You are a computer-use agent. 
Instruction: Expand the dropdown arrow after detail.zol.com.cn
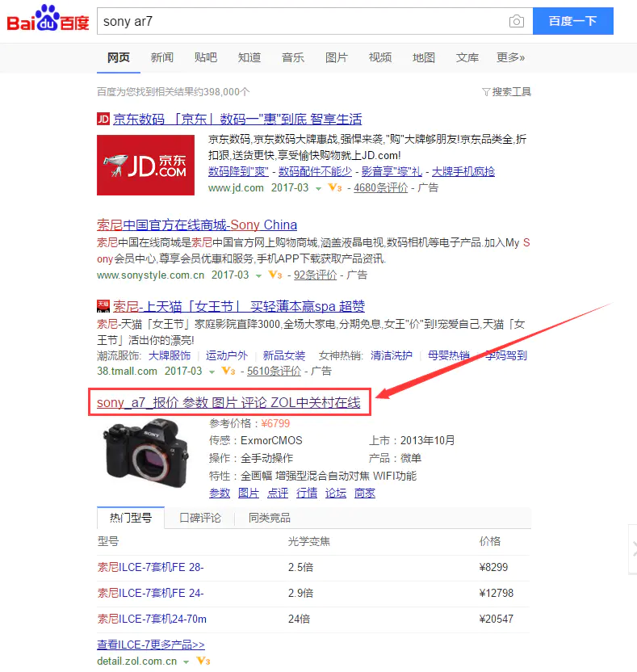[186, 662]
